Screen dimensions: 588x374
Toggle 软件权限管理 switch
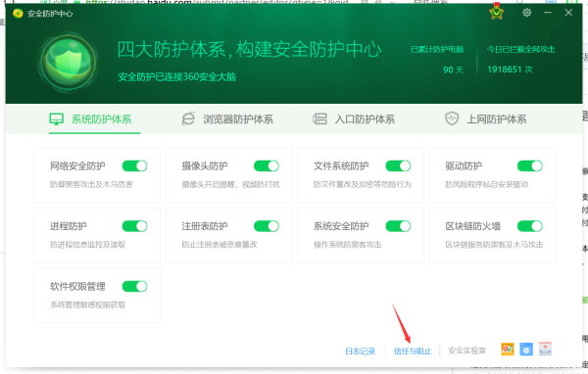[x=134, y=287]
